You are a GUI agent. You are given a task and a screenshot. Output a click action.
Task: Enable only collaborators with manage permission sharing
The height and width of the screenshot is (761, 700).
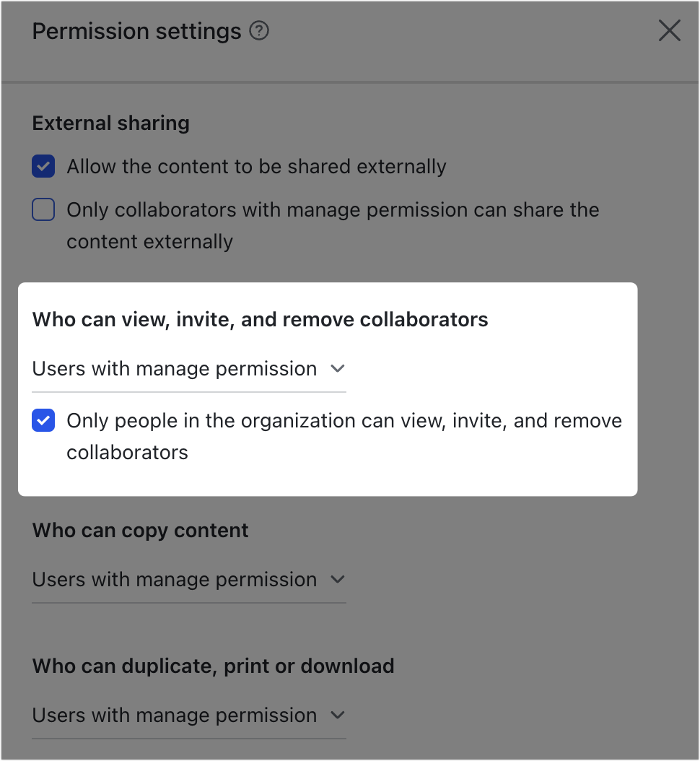tap(43, 209)
